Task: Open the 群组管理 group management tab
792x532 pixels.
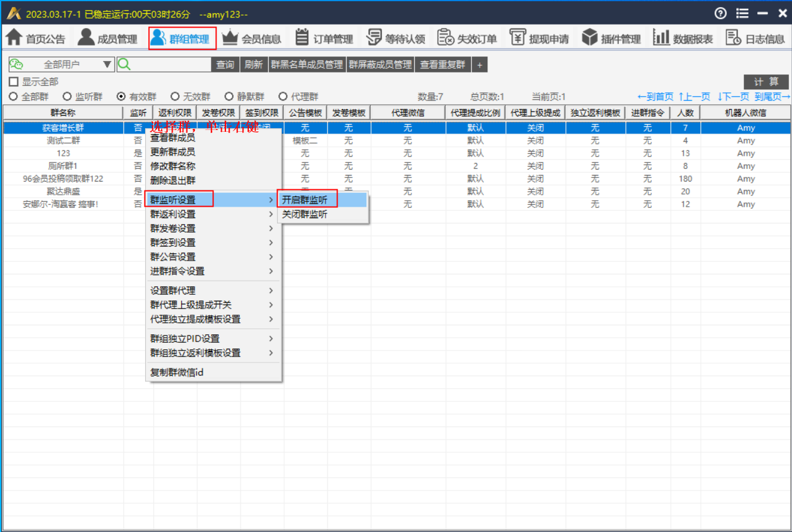Action: [x=181, y=38]
